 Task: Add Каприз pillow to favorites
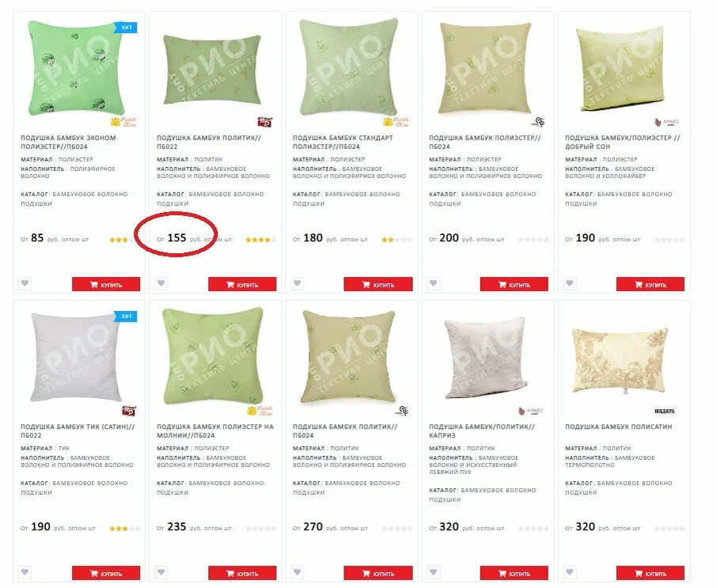(x=434, y=572)
